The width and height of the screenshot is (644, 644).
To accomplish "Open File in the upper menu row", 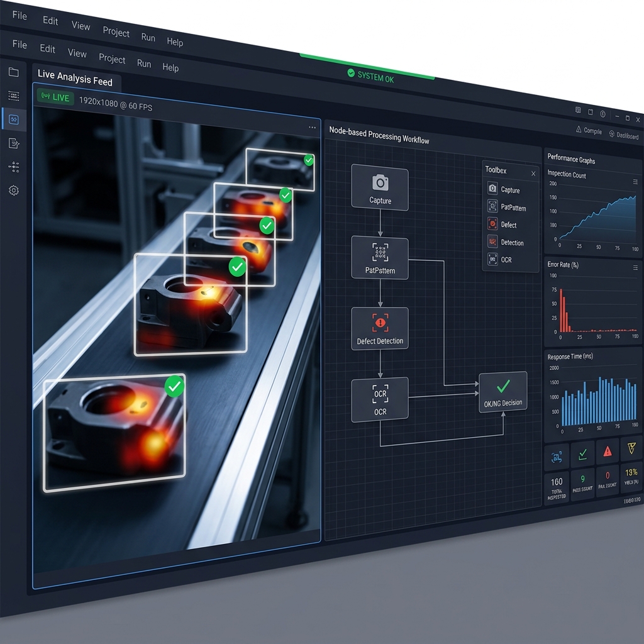I will point(19,16).
